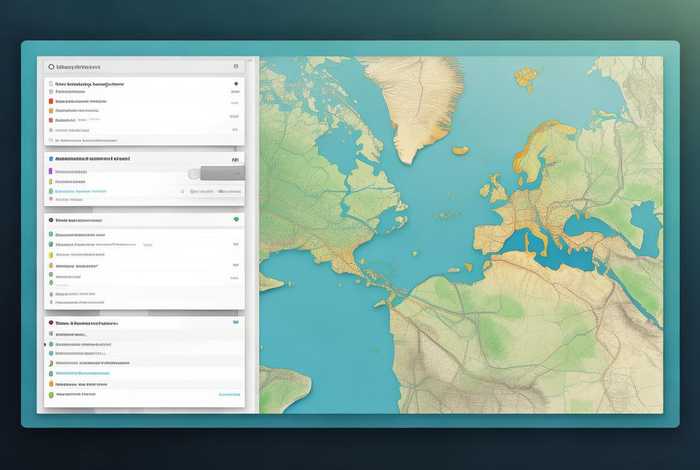Image resolution: width=700 pixels, height=470 pixels.
Task: Click the small icon at the sidebar header's right end
Action: click(234, 66)
